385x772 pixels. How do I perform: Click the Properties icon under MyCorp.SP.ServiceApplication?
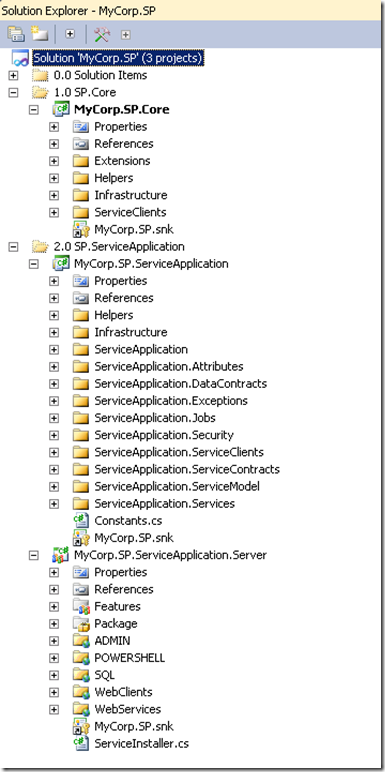pos(81,281)
